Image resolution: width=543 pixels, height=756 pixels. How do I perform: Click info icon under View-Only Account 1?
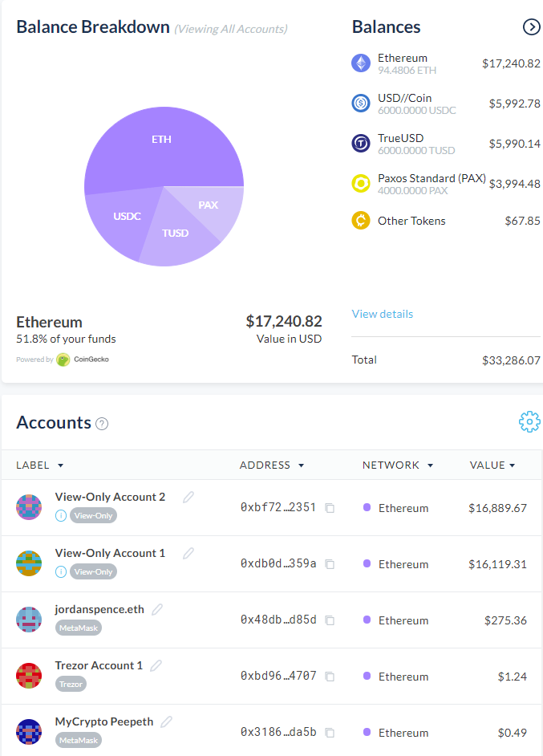pyautogui.click(x=61, y=572)
